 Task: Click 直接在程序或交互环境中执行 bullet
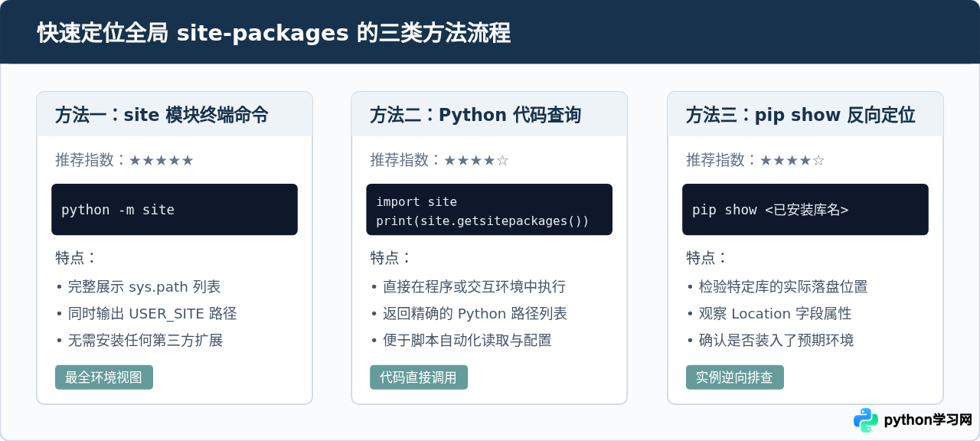(469, 287)
